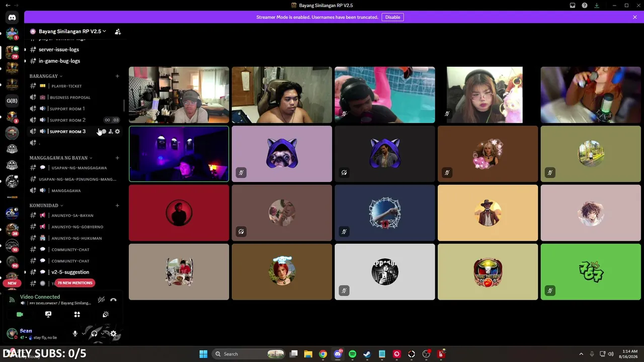
Task: Show hidden system tray icons
Action: (581, 354)
